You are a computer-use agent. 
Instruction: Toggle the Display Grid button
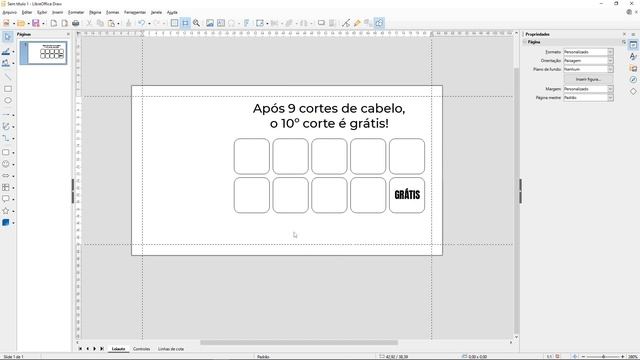point(174,23)
